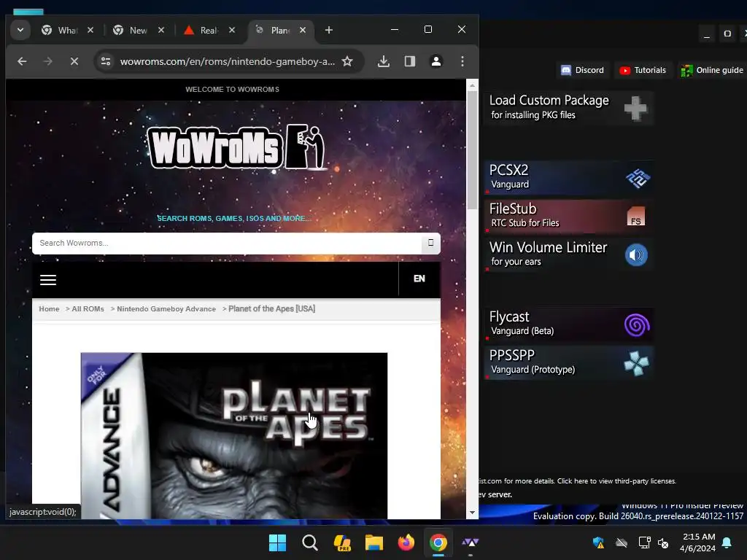The image size is (747, 560).
Task: Select Win Volume Limiter entry
Action: [x=568, y=254]
